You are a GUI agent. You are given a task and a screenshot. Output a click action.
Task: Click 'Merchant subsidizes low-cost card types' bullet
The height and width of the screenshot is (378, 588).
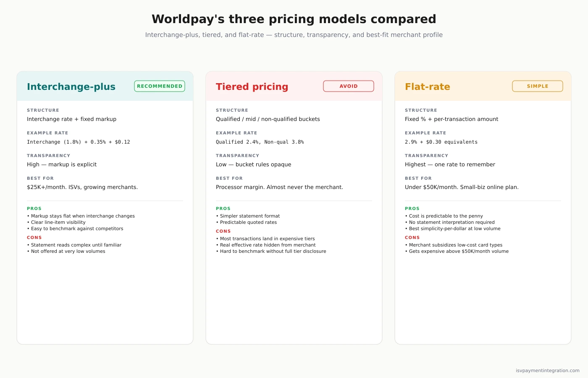coord(454,245)
